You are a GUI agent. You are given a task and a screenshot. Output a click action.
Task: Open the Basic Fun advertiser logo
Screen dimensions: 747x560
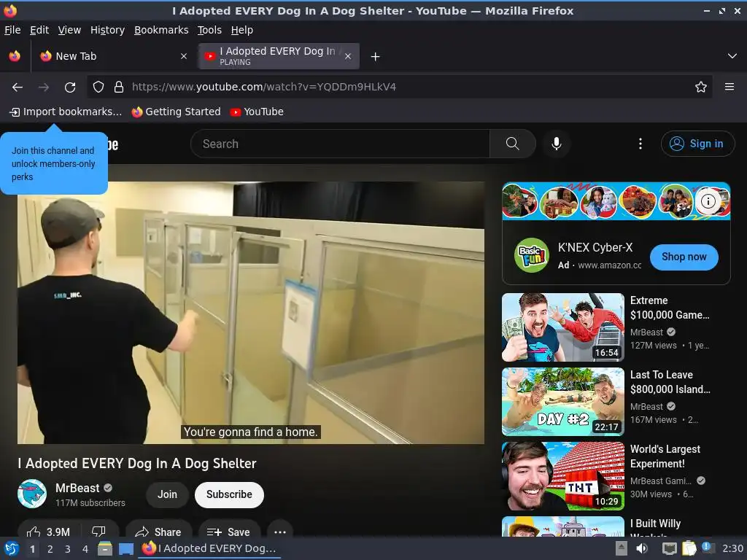pyautogui.click(x=532, y=255)
